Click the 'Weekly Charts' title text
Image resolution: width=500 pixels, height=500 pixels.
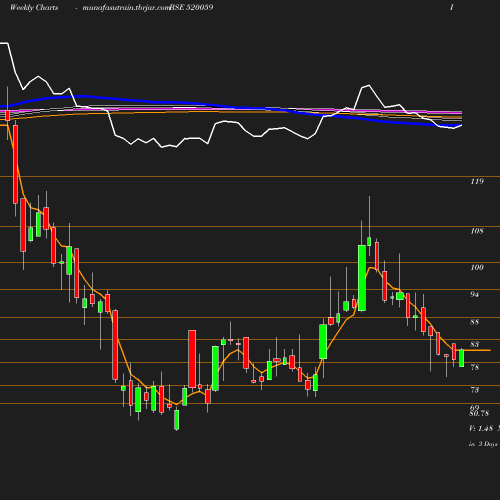coord(34,8)
